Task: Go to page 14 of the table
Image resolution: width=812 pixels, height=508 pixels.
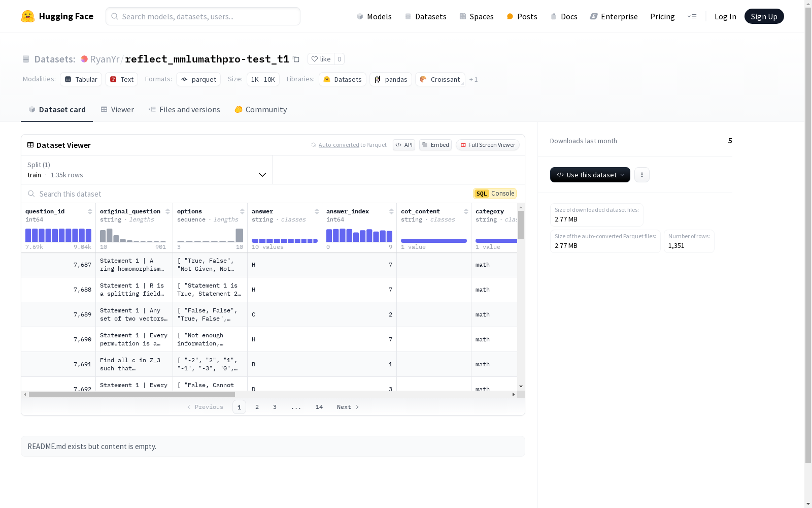Action: tap(319, 407)
